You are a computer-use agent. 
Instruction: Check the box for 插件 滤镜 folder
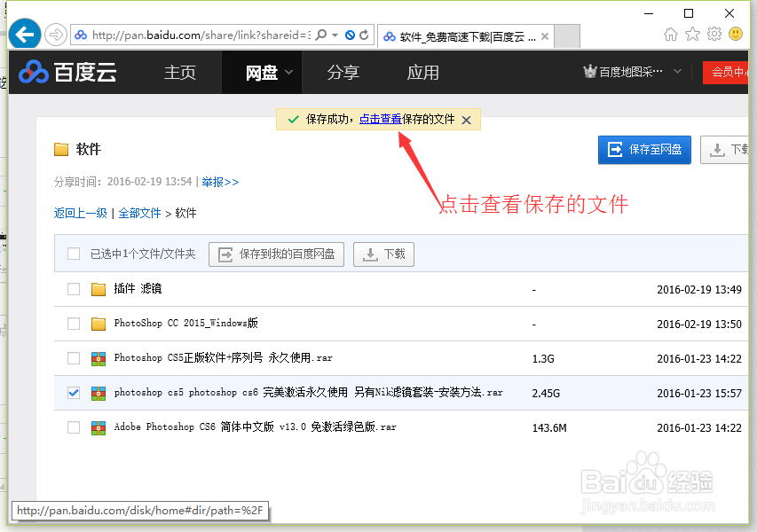tap(74, 289)
